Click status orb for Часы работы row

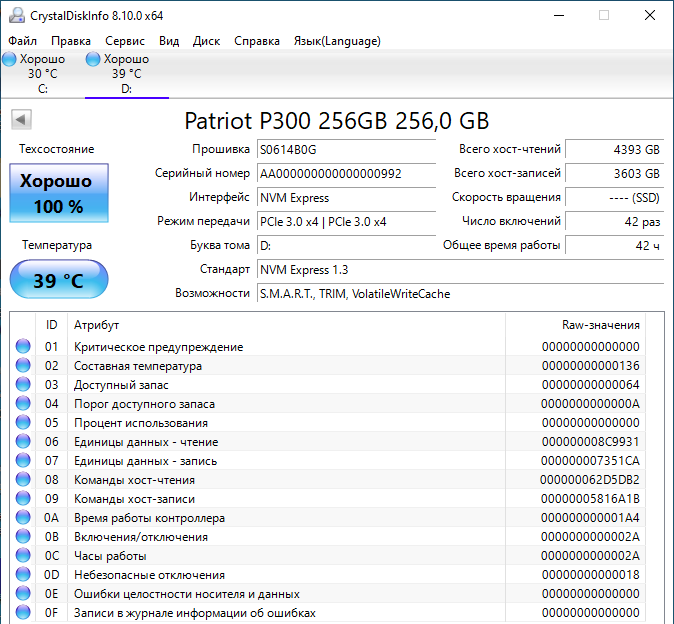point(23,556)
